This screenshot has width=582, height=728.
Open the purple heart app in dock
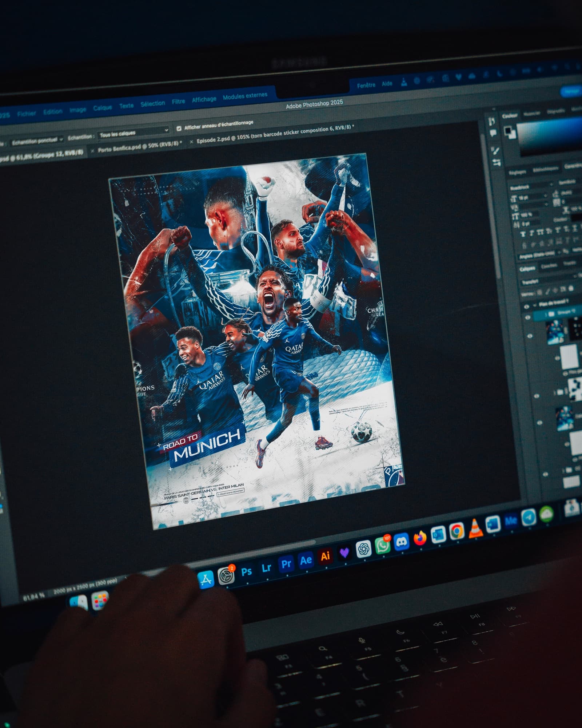pyautogui.click(x=344, y=553)
